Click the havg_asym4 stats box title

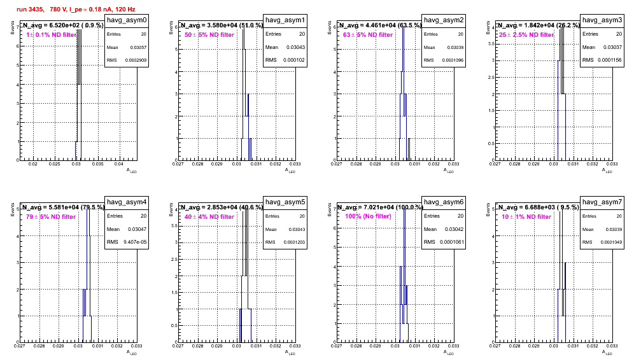click(127, 202)
